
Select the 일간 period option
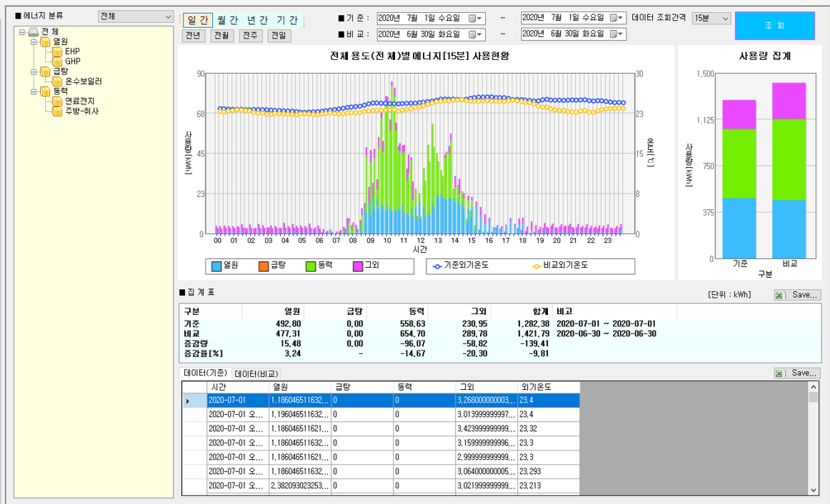(x=198, y=21)
